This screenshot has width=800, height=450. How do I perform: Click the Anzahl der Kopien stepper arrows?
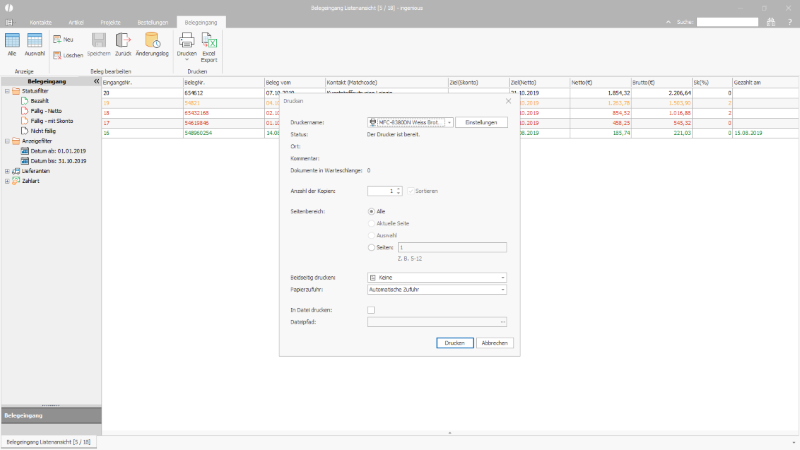tap(398, 191)
